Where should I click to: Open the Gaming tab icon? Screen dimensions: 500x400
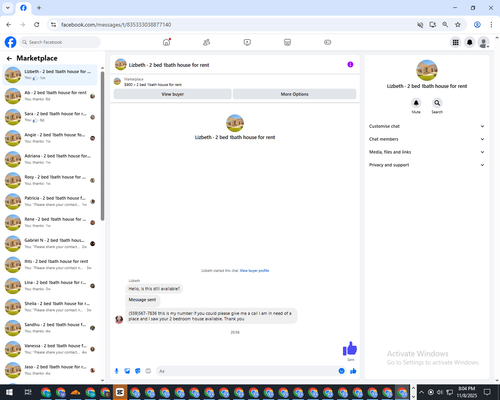(328, 42)
